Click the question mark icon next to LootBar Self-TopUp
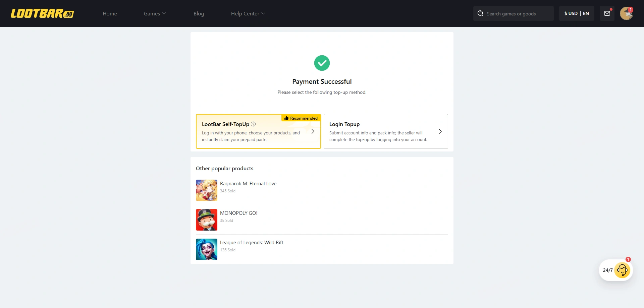 253,124
